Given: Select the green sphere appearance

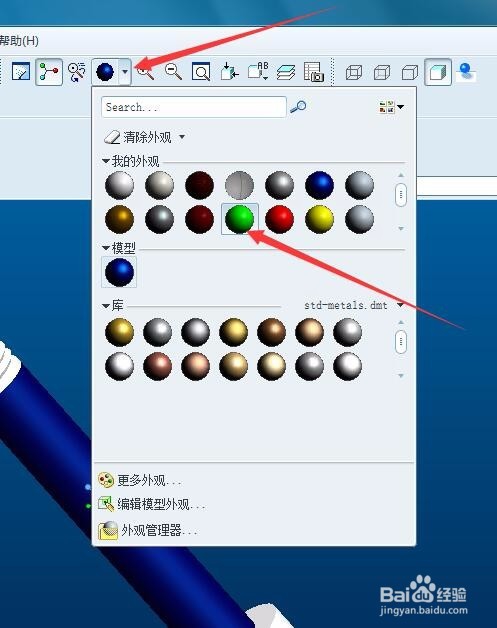Looking at the screenshot, I should (239, 219).
